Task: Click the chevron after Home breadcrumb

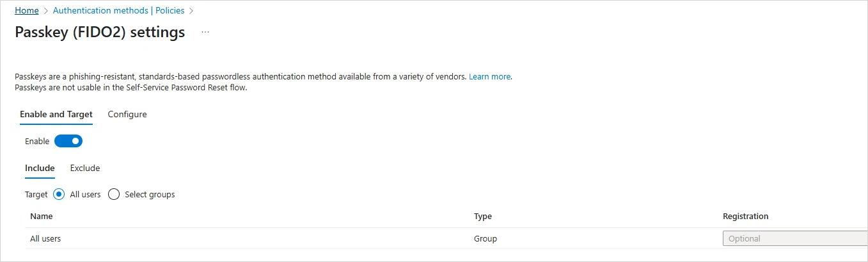Action: (45, 11)
